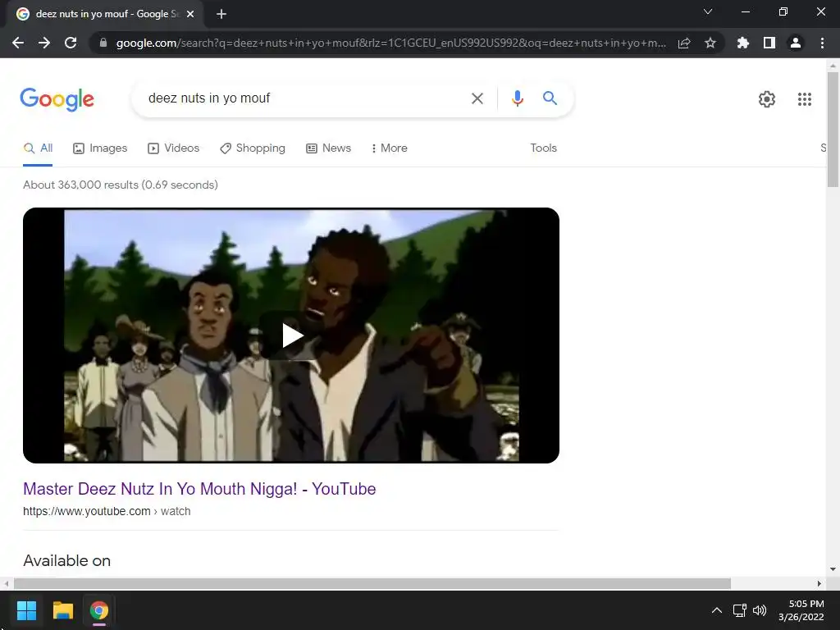View site information via the lock icon
840x630 pixels.
coord(103,43)
